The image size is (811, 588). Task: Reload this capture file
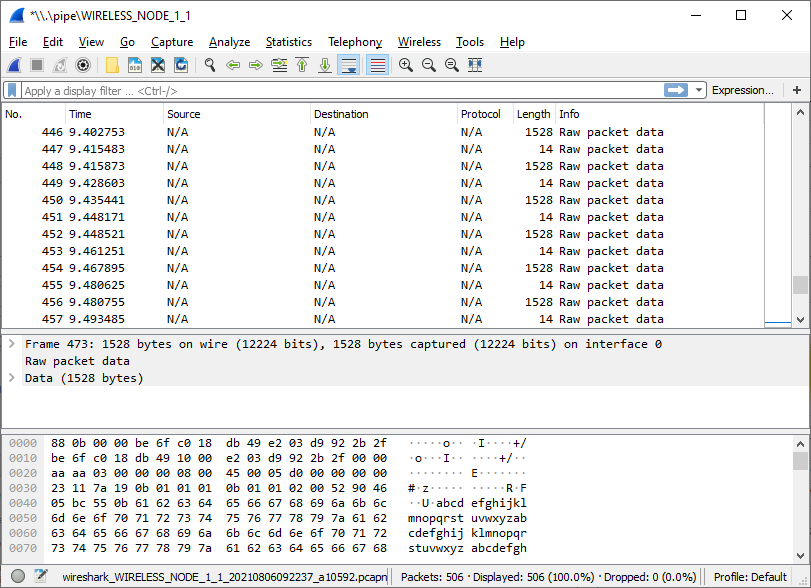[x=181, y=65]
